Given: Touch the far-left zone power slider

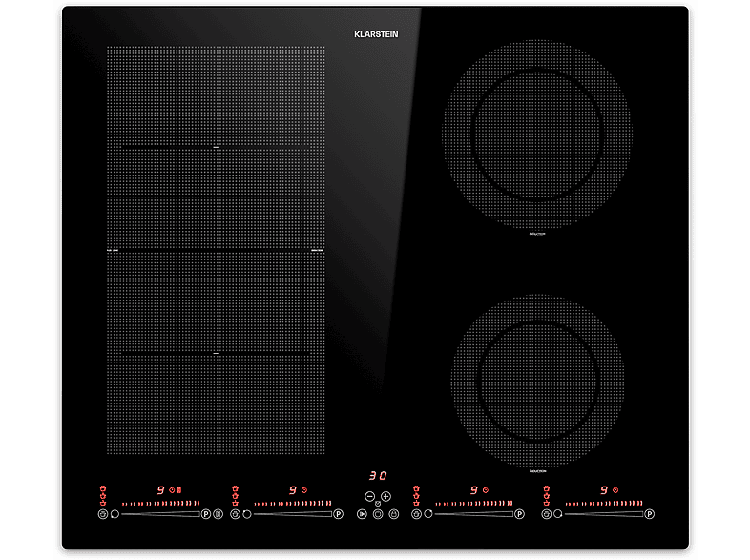Looking at the screenshot, I should (x=160, y=514).
